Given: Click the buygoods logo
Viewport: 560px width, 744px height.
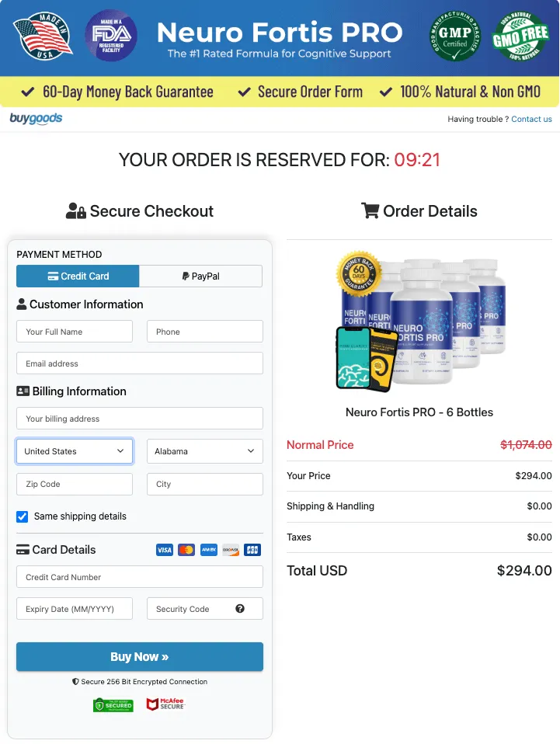Looking at the screenshot, I should (x=36, y=119).
